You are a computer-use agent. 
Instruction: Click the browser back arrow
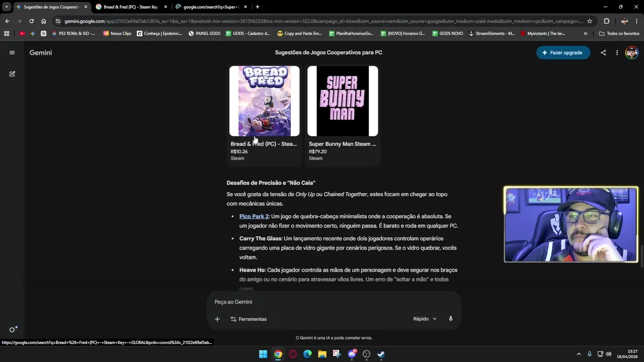tap(7, 21)
